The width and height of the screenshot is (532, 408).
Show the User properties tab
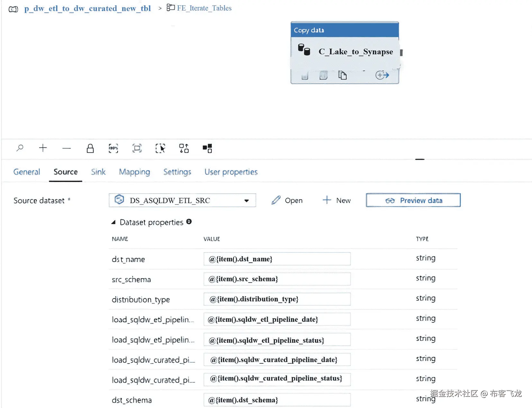[231, 172]
